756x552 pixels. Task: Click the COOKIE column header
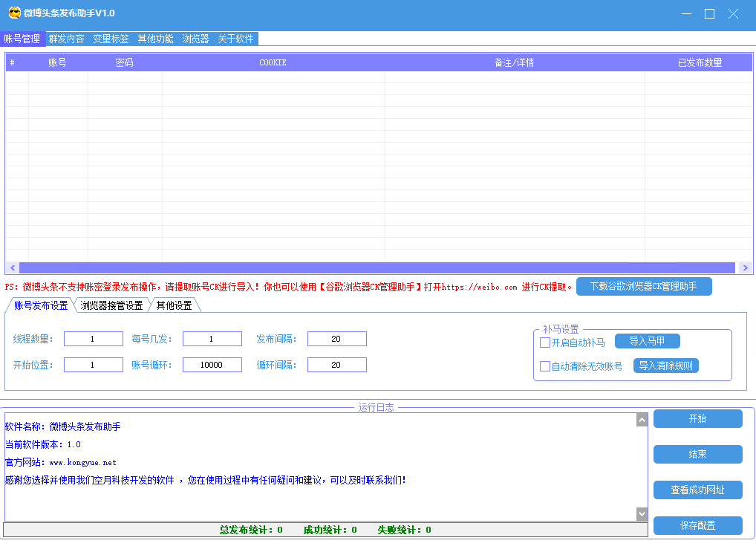click(x=273, y=62)
